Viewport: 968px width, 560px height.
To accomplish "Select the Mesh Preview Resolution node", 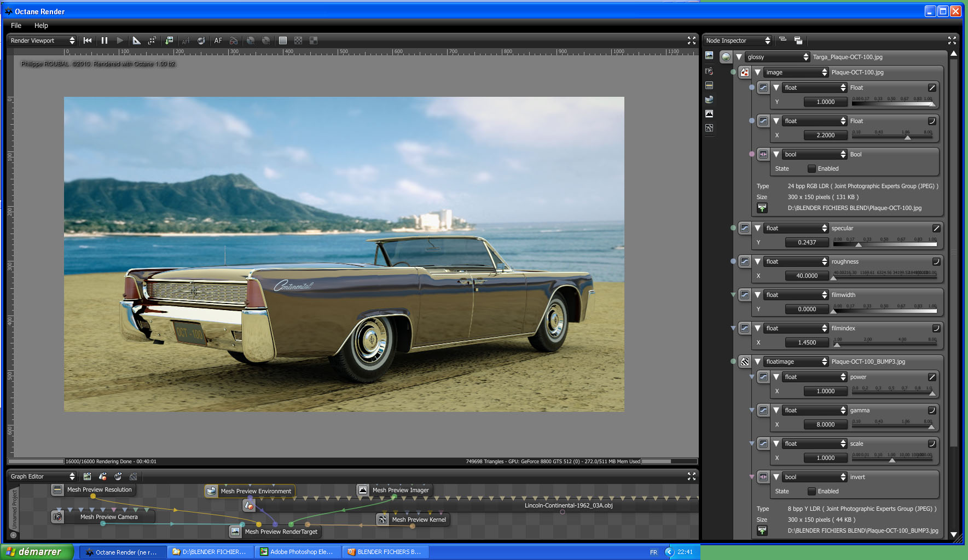I will coord(92,489).
